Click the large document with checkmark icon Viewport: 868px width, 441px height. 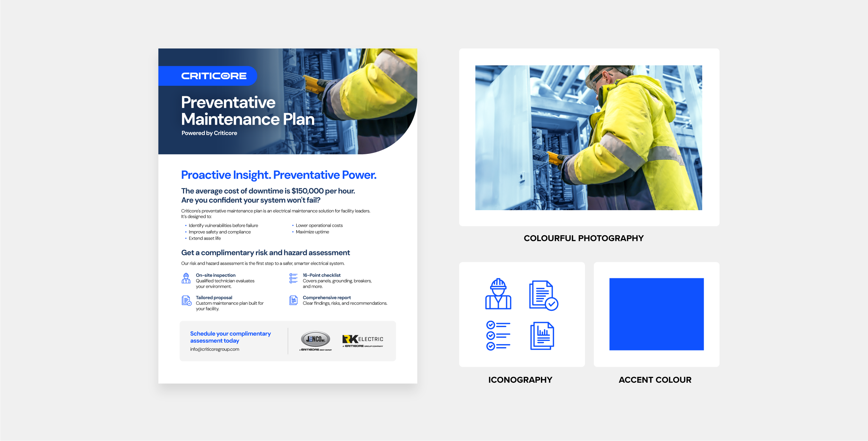pyautogui.click(x=543, y=295)
